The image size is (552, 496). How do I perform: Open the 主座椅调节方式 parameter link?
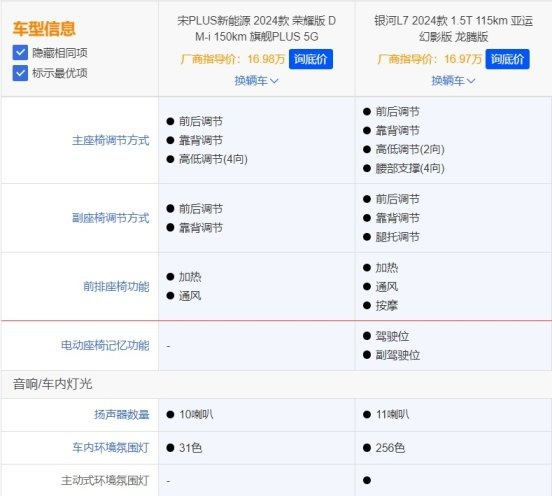click(x=111, y=140)
